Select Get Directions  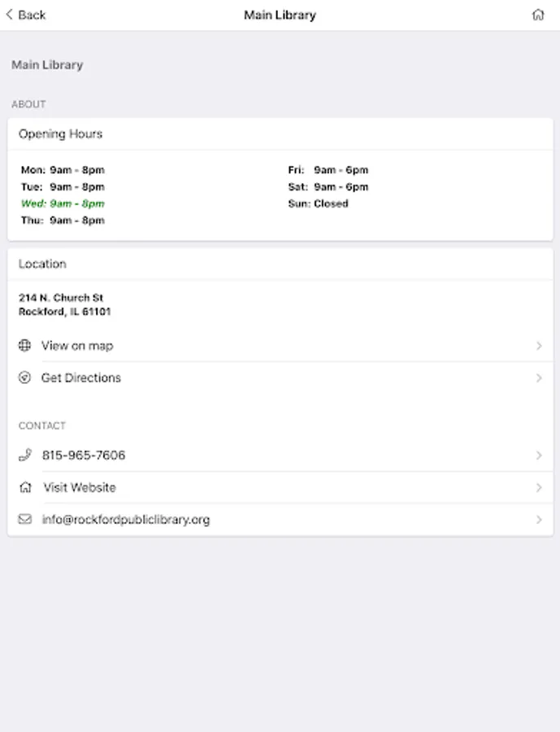coord(81,378)
